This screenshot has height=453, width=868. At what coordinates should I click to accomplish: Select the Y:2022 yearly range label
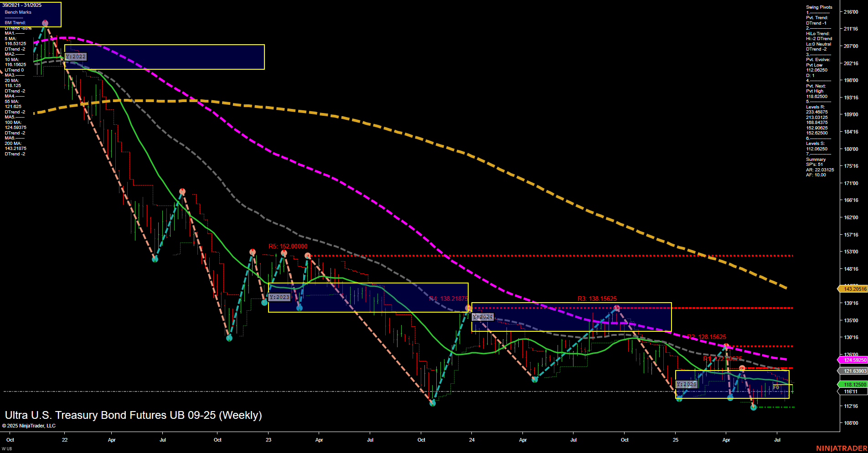[76, 57]
